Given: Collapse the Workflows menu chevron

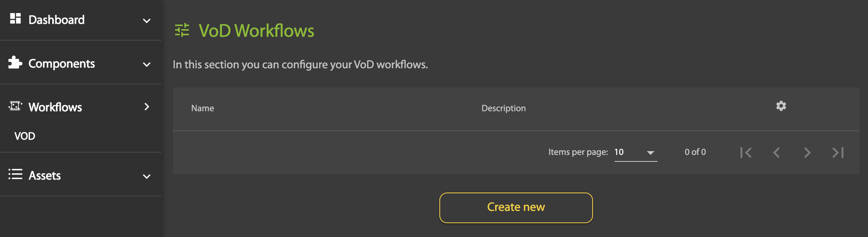Looking at the screenshot, I should point(147,107).
